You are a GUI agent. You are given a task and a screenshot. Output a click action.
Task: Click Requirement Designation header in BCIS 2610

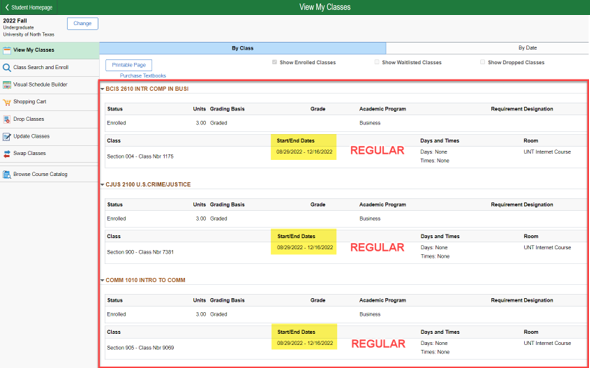point(522,109)
